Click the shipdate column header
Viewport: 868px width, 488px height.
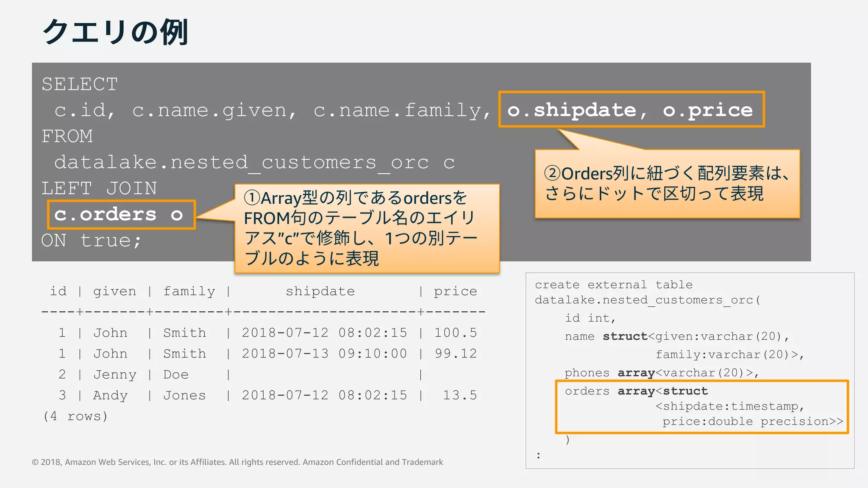(x=320, y=291)
